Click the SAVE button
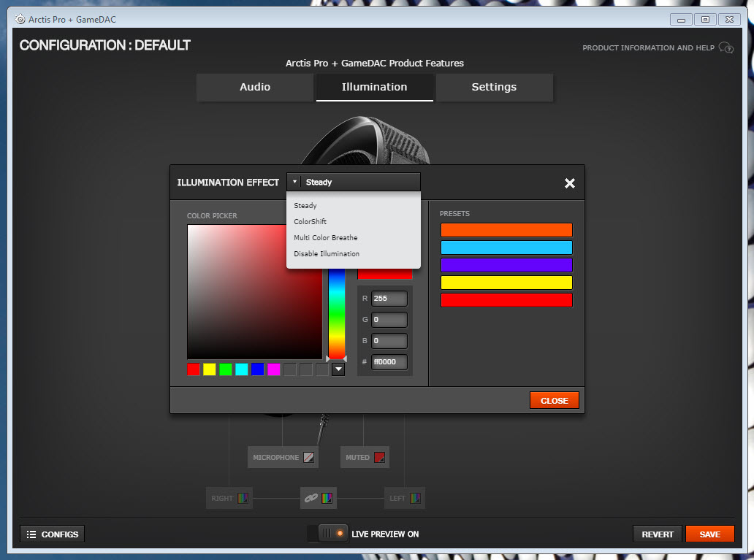Viewport: 754px width, 560px height. click(709, 534)
